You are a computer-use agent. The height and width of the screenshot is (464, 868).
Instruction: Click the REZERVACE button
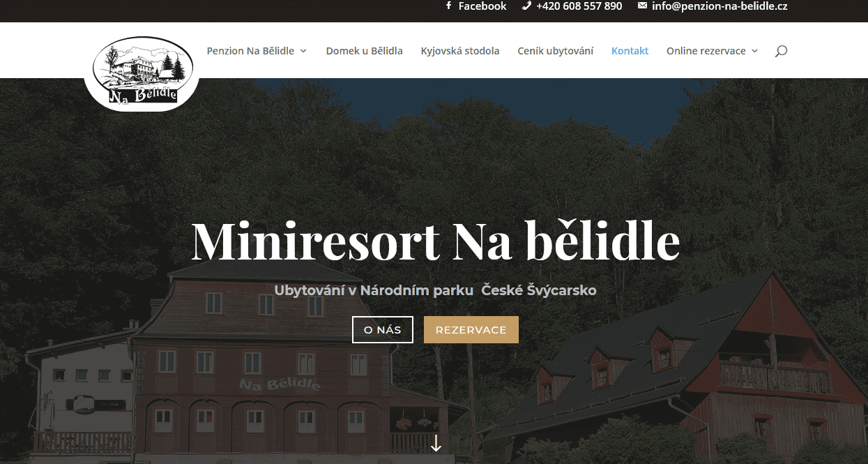[471, 330]
